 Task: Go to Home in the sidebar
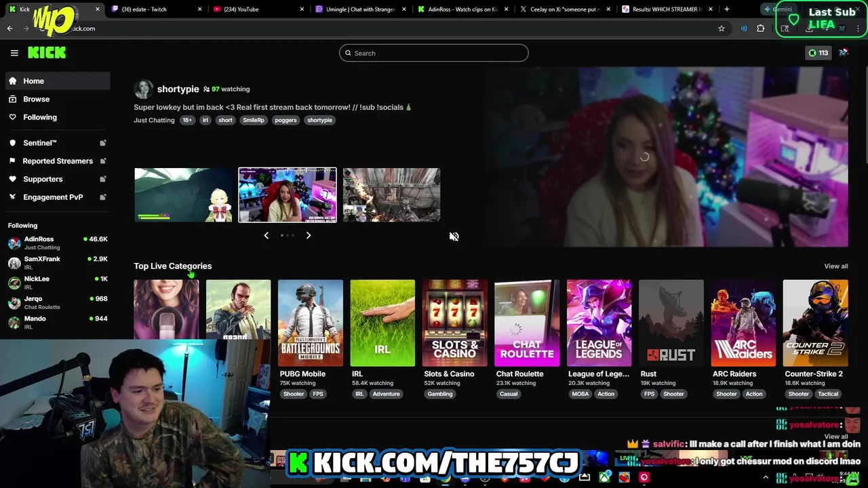click(58, 81)
